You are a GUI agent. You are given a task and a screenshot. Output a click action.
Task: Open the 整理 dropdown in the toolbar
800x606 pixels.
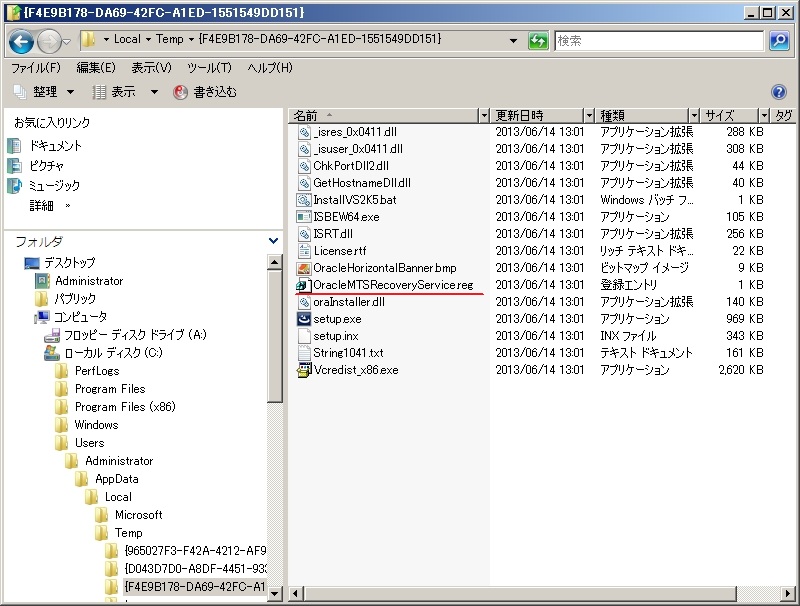click(x=44, y=92)
